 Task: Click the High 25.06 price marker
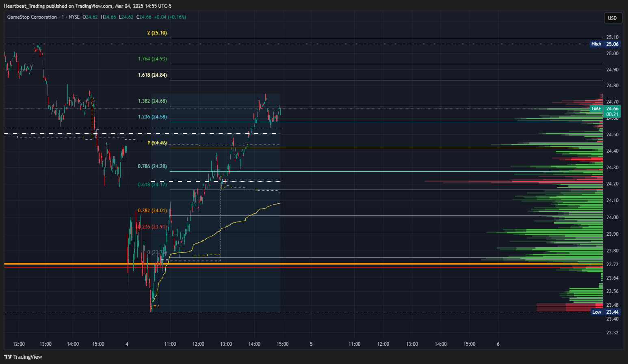point(605,44)
